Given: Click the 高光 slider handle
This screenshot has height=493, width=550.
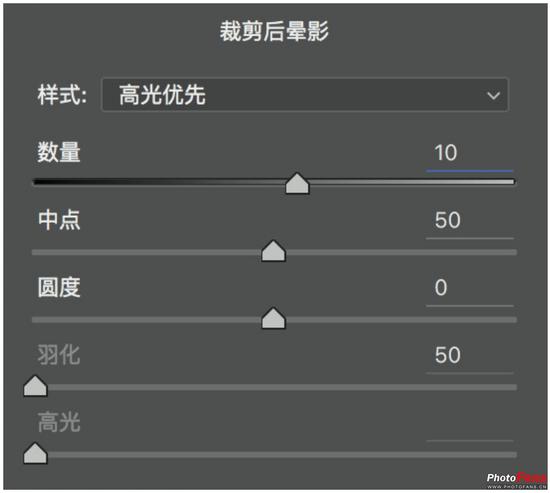Looking at the screenshot, I should 35,453.
